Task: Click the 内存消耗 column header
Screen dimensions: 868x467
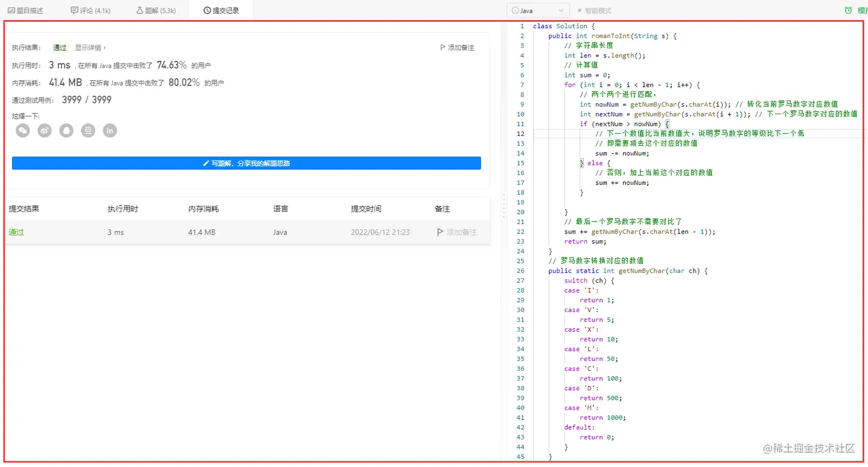Action: pos(204,209)
